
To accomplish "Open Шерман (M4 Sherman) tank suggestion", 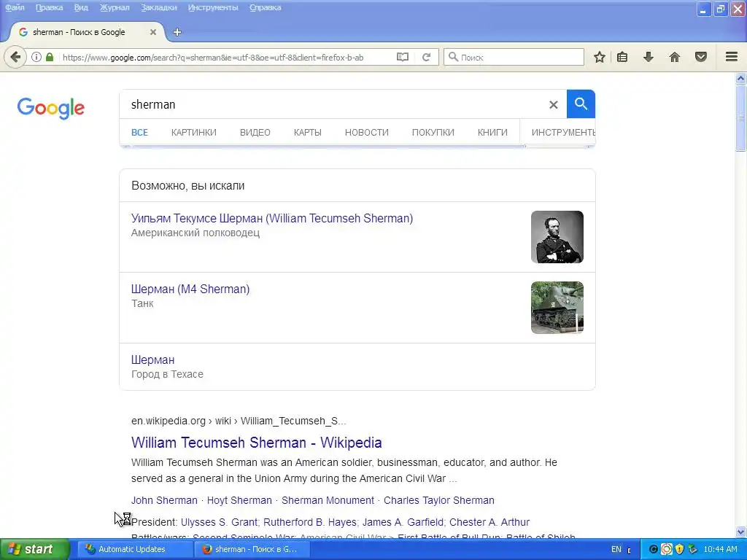I will (x=190, y=289).
